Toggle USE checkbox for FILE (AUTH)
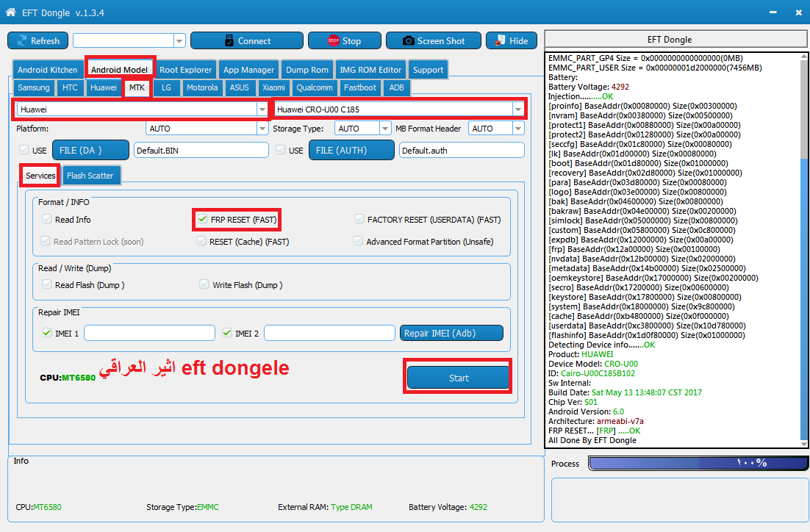This screenshot has height=532, width=810. [281, 150]
